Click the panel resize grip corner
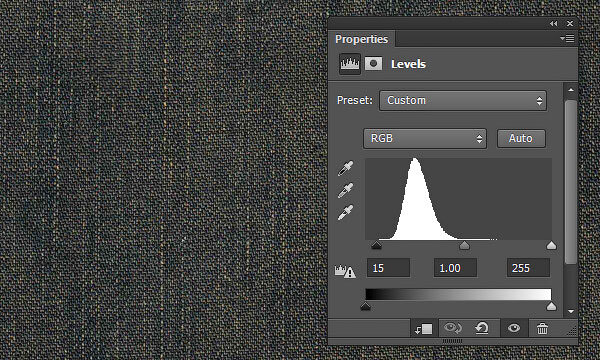600x360 pixels. point(572,331)
